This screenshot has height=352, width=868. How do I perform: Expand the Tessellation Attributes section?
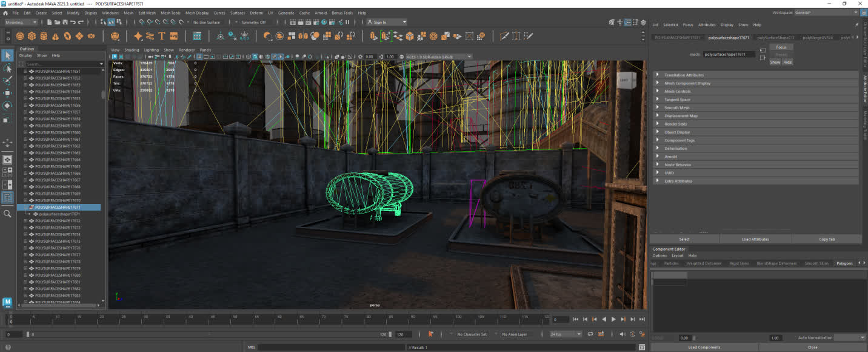(684, 75)
